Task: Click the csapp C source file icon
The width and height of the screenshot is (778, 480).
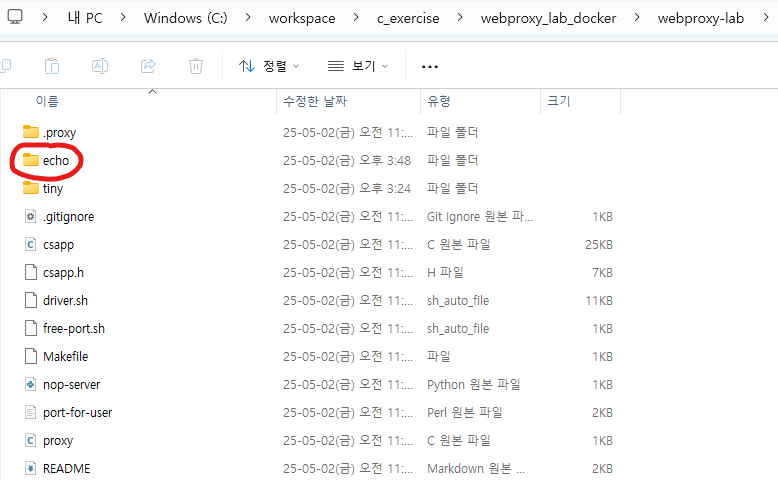Action: coord(31,244)
